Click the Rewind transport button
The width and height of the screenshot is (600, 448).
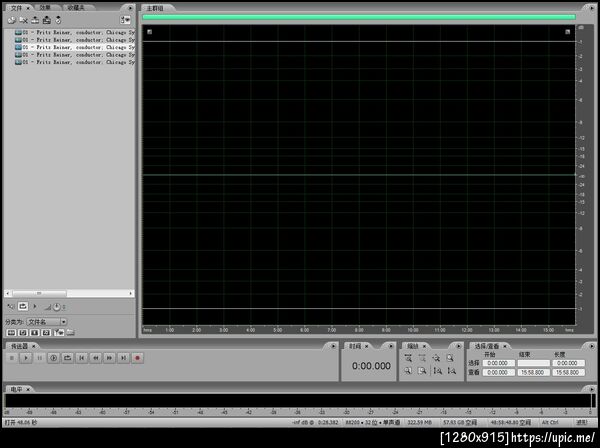[96, 358]
